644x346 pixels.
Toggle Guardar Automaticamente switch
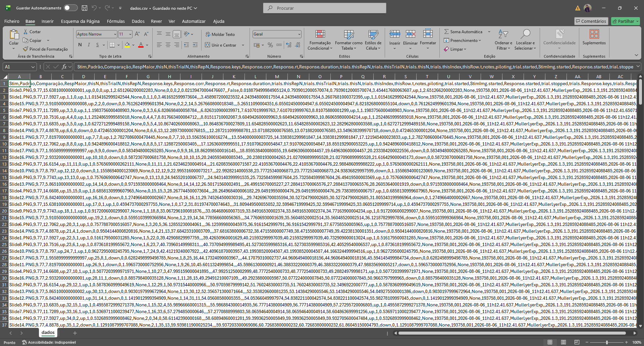click(71, 8)
